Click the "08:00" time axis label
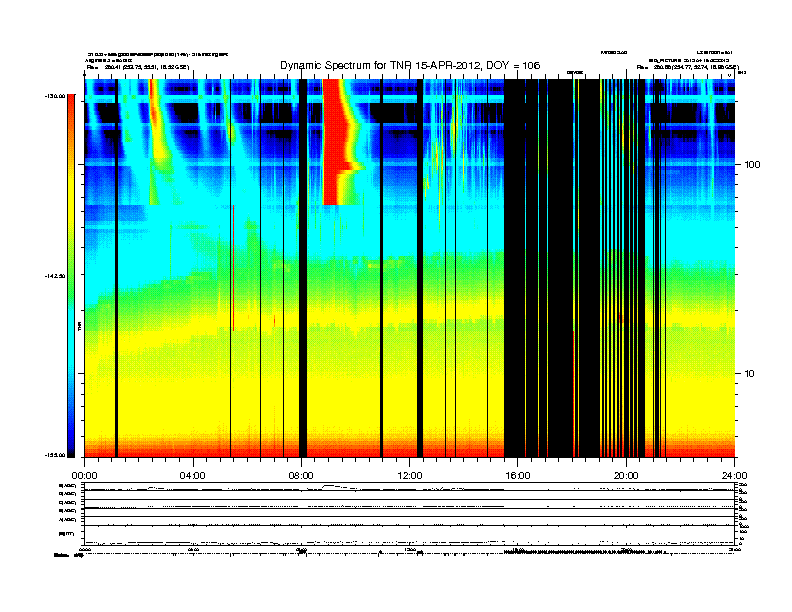 pyautogui.click(x=301, y=476)
